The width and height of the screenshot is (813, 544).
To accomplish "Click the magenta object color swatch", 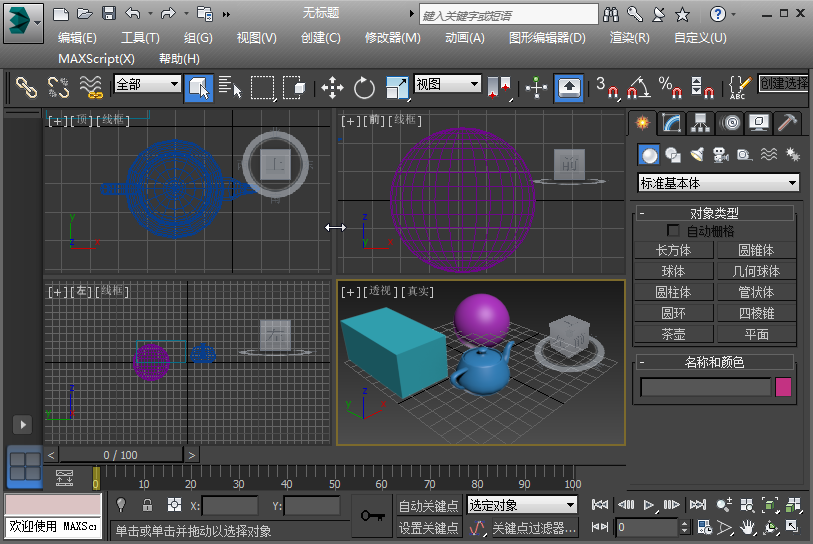I will tap(784, 387).
